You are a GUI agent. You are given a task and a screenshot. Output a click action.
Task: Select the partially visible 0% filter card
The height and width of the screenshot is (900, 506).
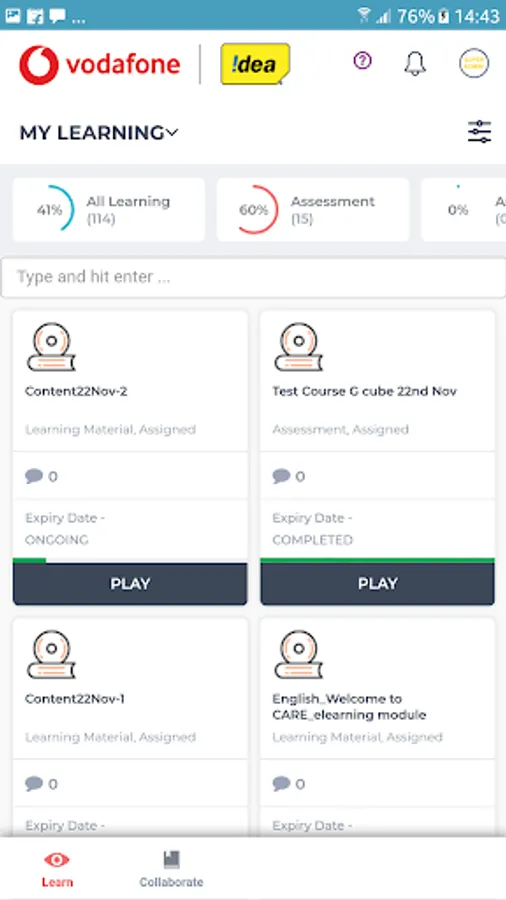(x=464, y=210)
